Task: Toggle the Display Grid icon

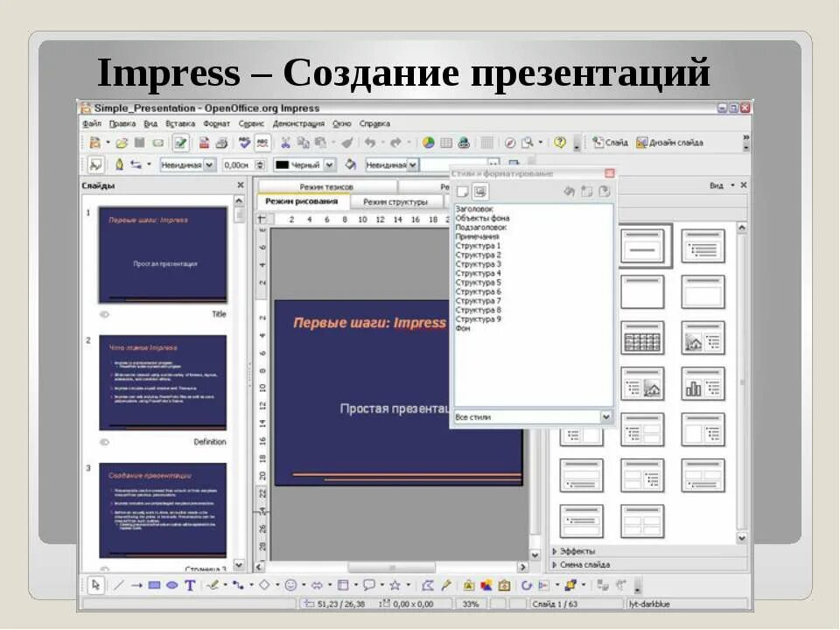Action: pyautogui.click(x=486, y=143)
